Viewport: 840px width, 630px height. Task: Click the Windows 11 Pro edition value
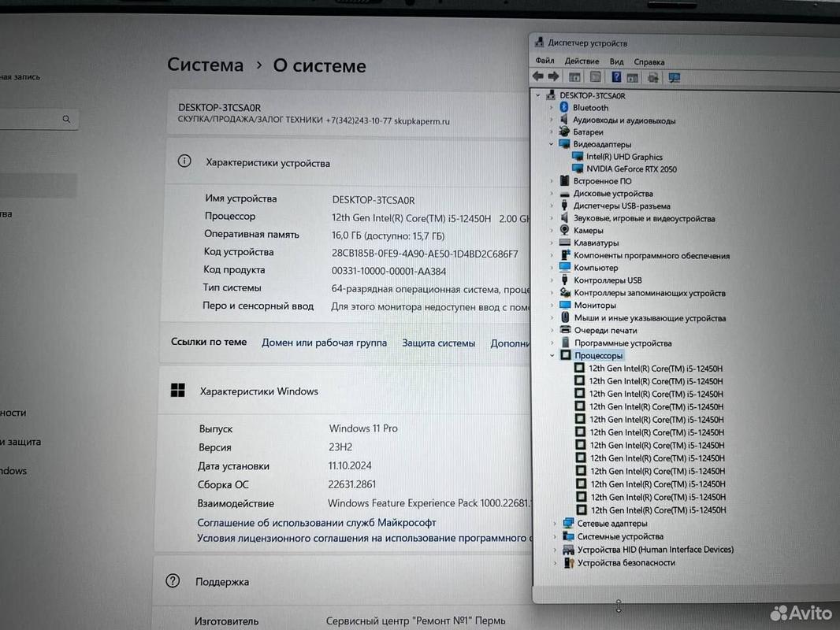tap(363, 428)
